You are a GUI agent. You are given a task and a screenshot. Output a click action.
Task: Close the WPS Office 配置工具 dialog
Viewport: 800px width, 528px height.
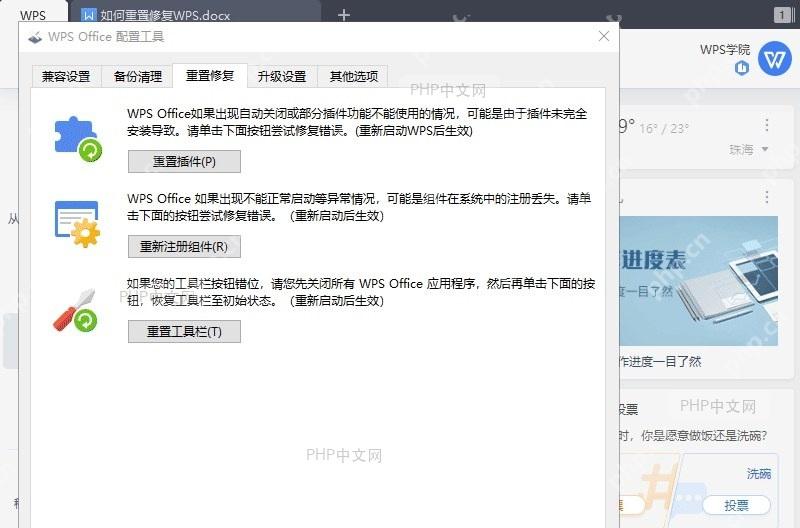pyautogui.click(x=604, y=36)
